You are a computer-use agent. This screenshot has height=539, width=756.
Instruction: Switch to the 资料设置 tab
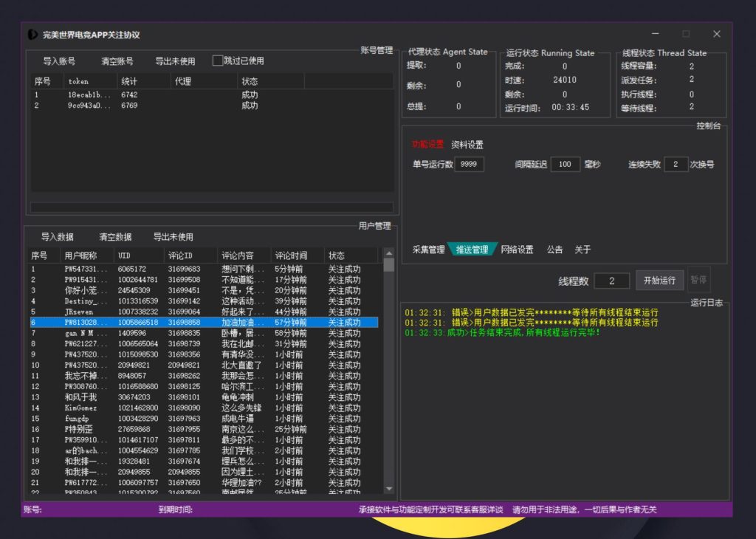point(467,145)
